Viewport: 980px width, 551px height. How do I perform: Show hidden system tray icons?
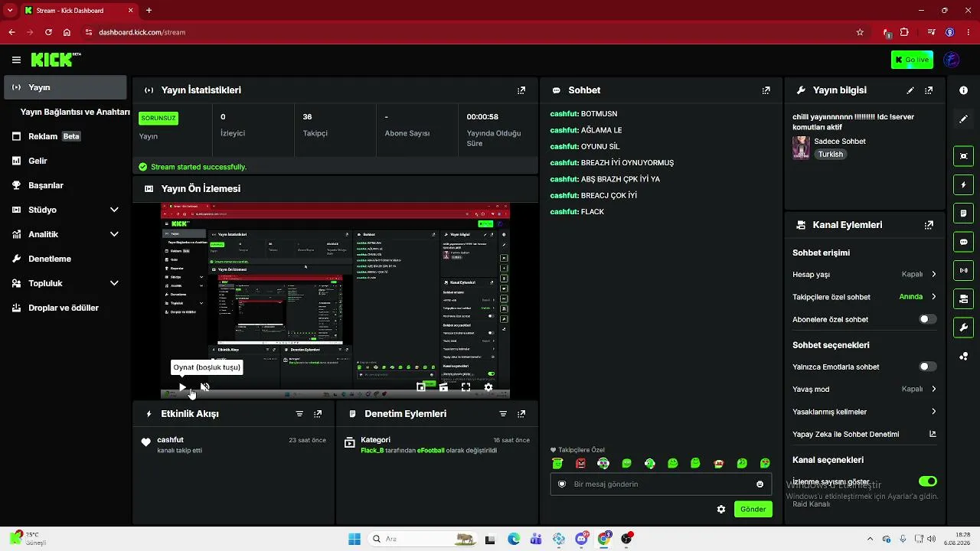tap(870, 539)
